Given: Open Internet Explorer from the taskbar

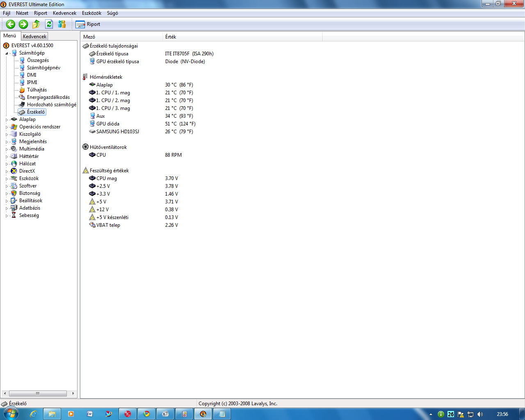Looking at the screenshot, I should (x=33, y=414).
